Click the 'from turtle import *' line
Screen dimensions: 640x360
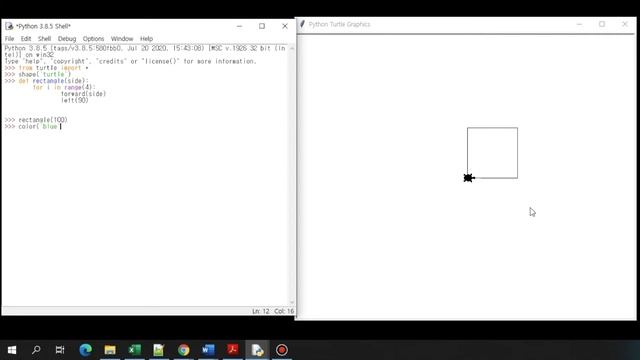pyautogui.click(x=53, y=68)
